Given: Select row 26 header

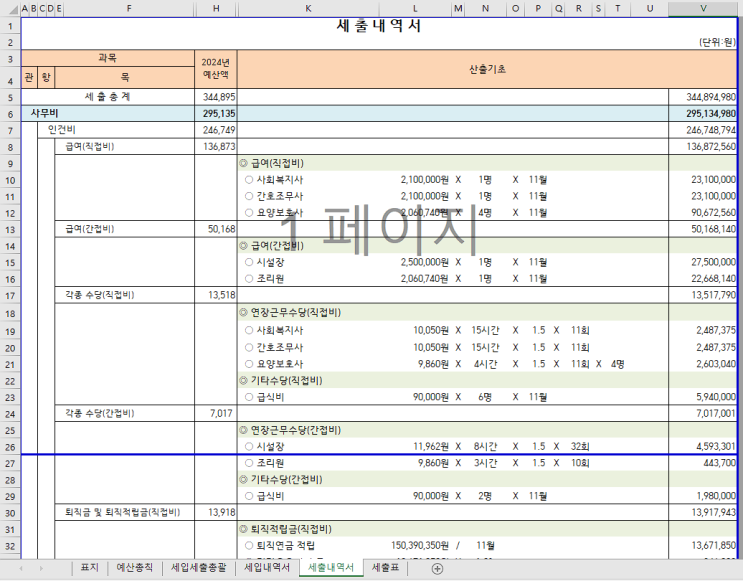Looking at the screenshot, I should (10, 447).
